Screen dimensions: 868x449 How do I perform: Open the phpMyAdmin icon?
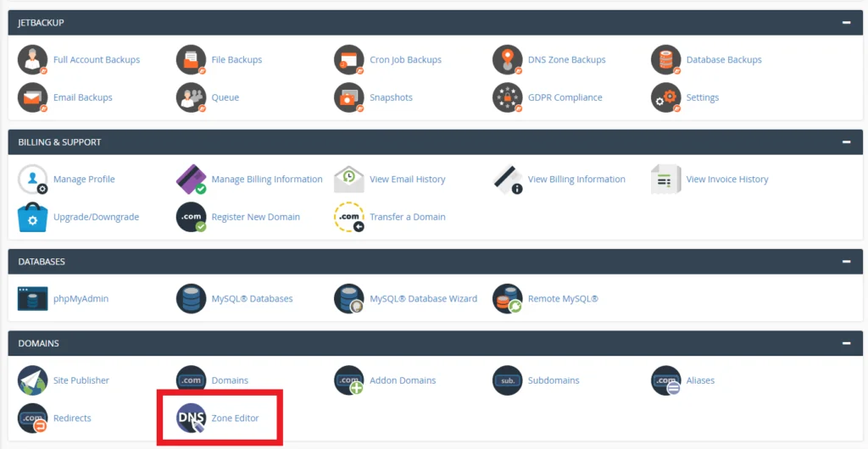33,298
